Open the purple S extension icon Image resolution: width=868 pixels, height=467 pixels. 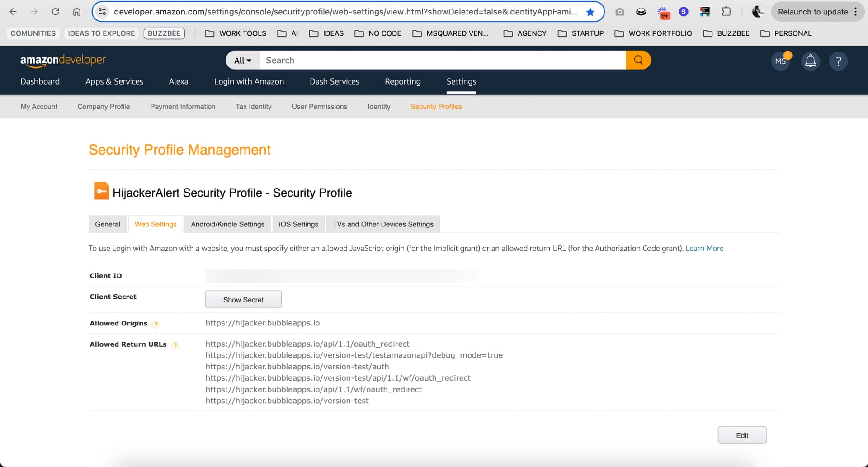pyautogui.click(x=684, y=12)
